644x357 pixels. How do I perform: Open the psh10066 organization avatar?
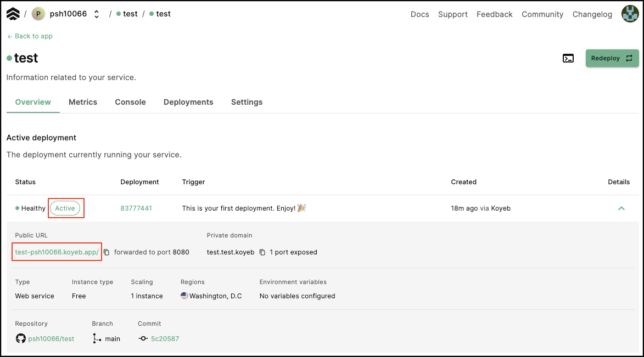38,14
